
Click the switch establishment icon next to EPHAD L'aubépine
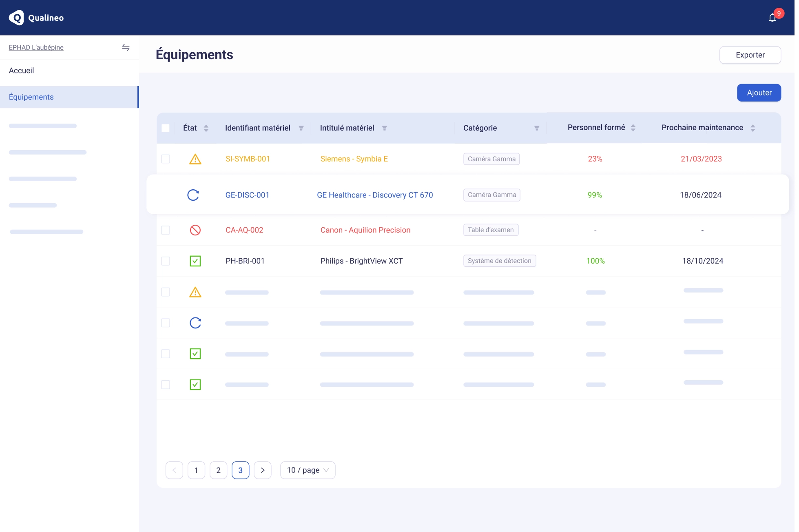point(126,47)
